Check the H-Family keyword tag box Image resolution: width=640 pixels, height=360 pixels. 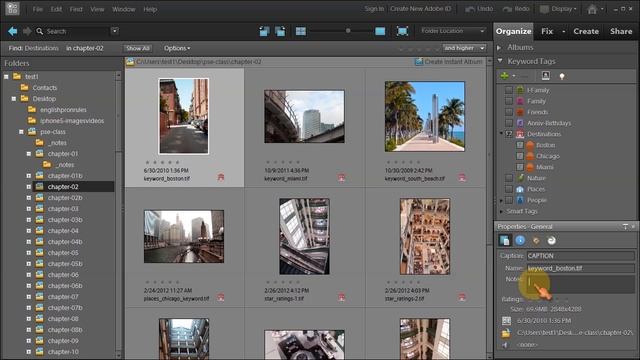509,90
